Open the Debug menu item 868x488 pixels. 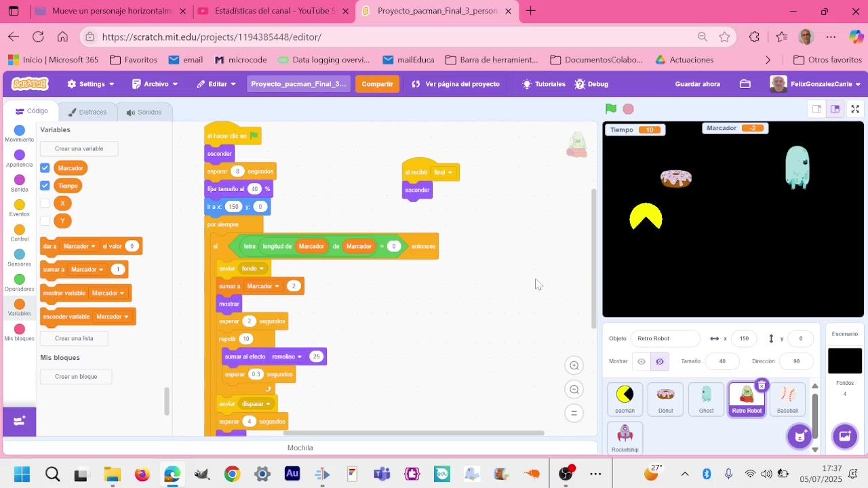[591, 84]
